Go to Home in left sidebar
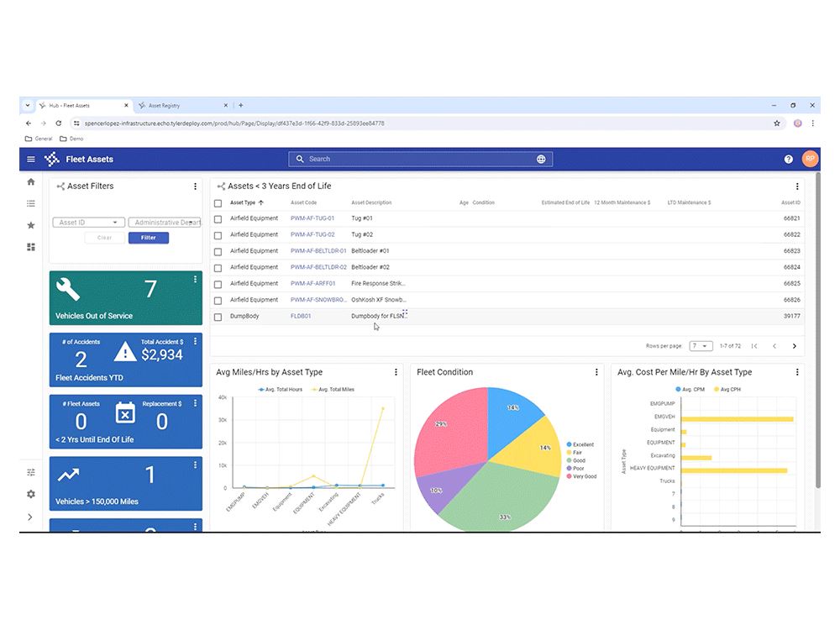840x630 pixels. pos(31,181)
